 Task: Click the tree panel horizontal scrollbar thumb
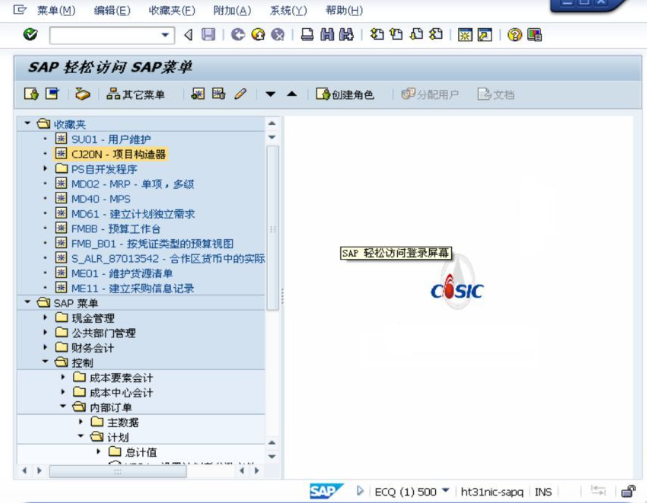tap(118, 471)
